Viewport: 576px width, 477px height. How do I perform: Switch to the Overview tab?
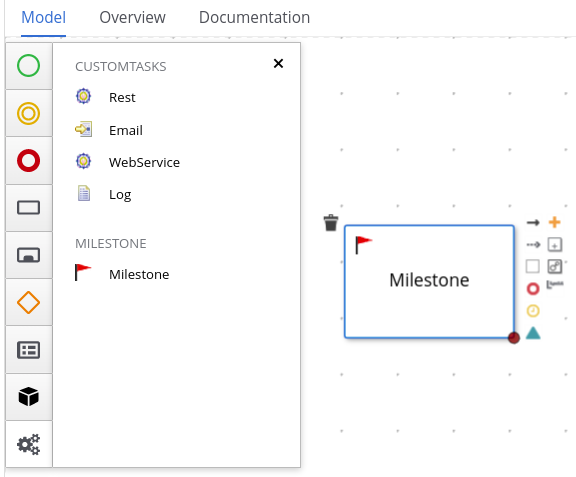[132, 17]
